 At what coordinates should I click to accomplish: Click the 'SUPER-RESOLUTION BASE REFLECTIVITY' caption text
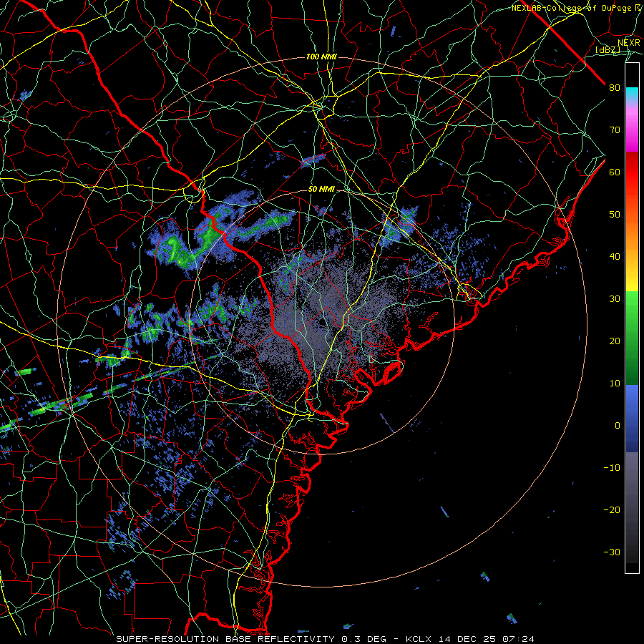[225, 639]
